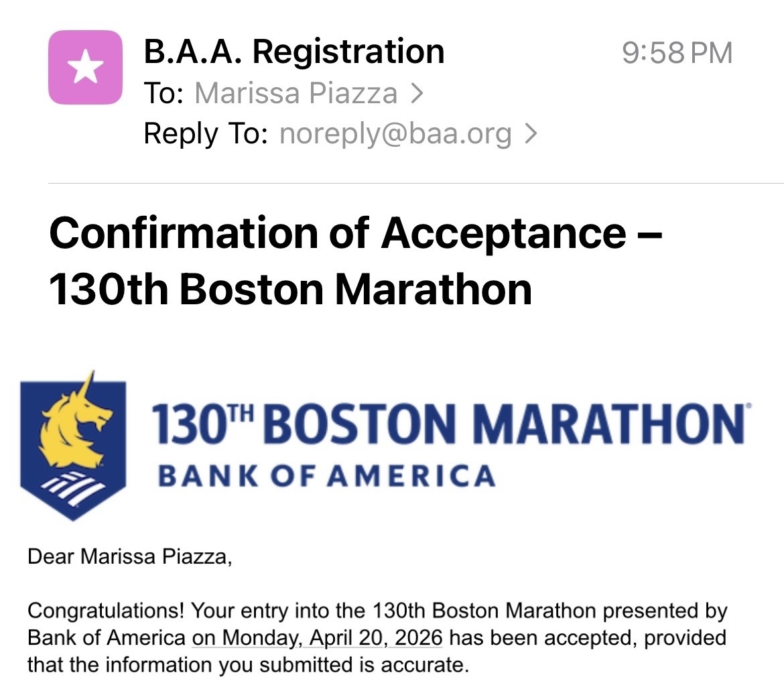Click the Bank of America flag stripes emblem
This screenshot has width=784, height=693.
pyautogui.click(x=72, y=485)
